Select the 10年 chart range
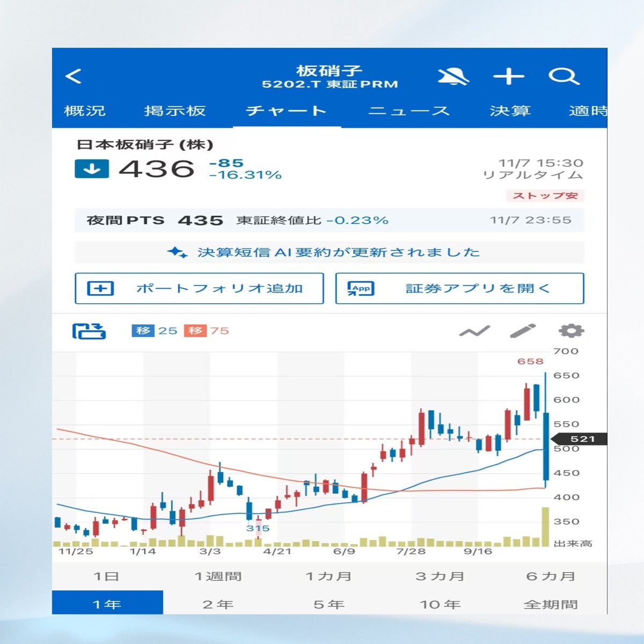Screen dimensions: 644x644 pyautogui.click(x=440, y=604)
